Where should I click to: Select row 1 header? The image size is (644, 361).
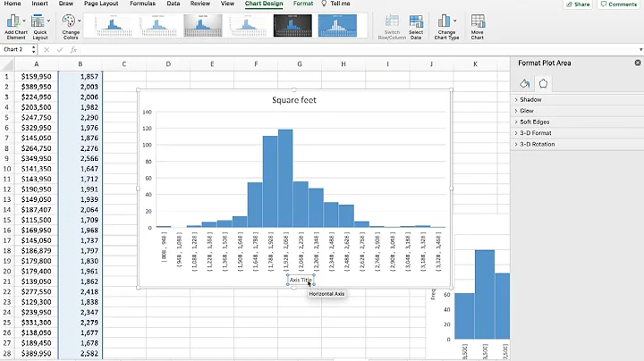point(6,76)
